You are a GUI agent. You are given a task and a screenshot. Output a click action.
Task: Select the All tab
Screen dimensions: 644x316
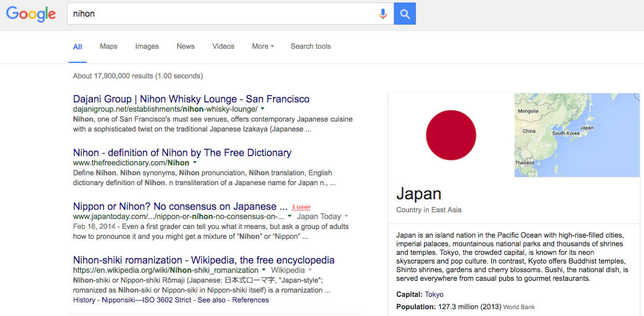click(x=78, y=46)
